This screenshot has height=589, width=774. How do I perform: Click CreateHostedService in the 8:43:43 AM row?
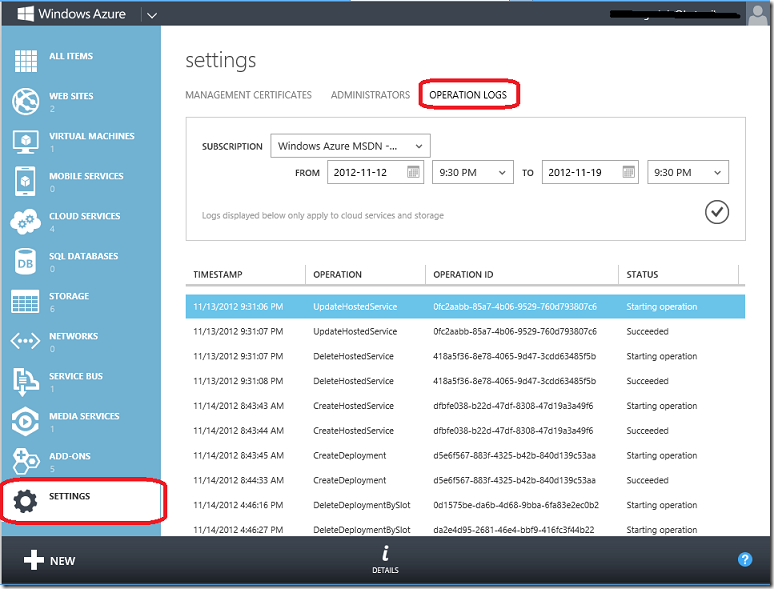(353, 406)
